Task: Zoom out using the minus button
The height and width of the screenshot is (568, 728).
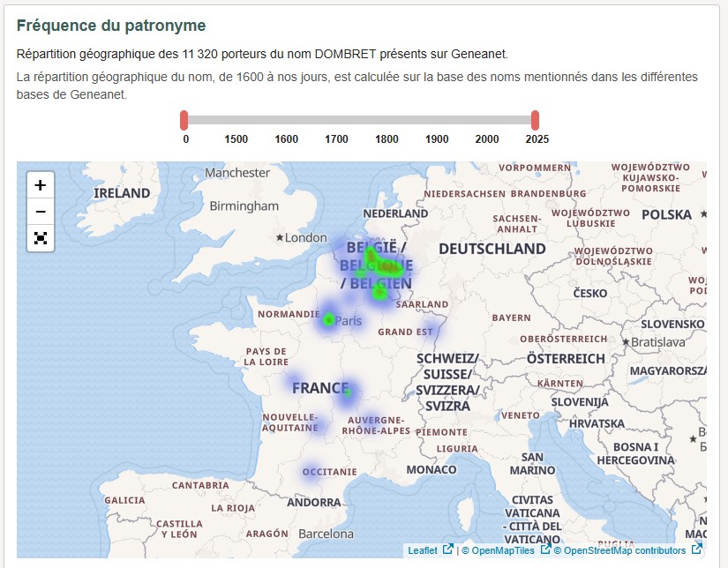Action: coord(40,212)
